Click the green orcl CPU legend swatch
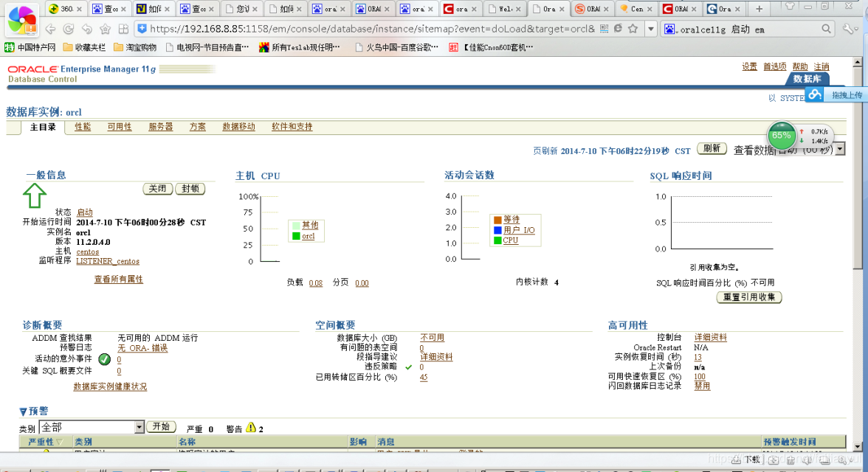Image resolution: width=868 pixels, height=472 pixels. tap(296, 236)
